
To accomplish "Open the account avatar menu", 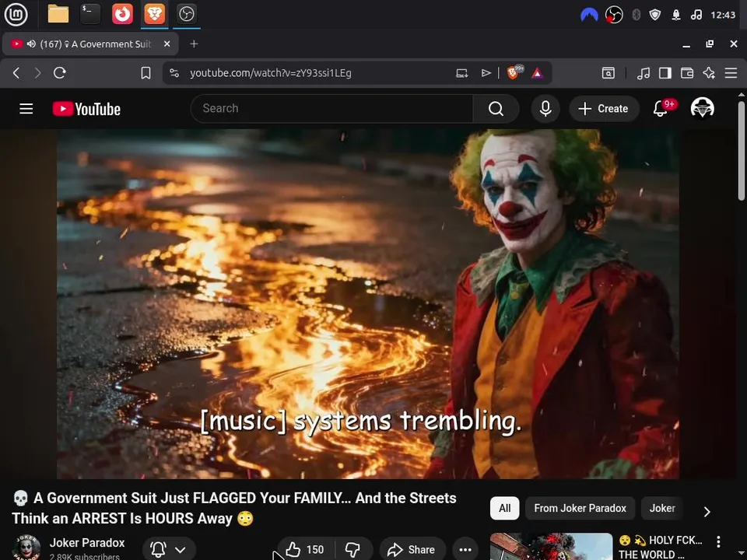I will pos(702,108).
